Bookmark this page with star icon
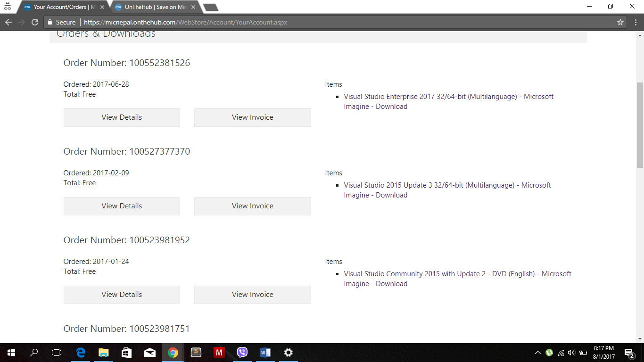 tap(620, 22)
